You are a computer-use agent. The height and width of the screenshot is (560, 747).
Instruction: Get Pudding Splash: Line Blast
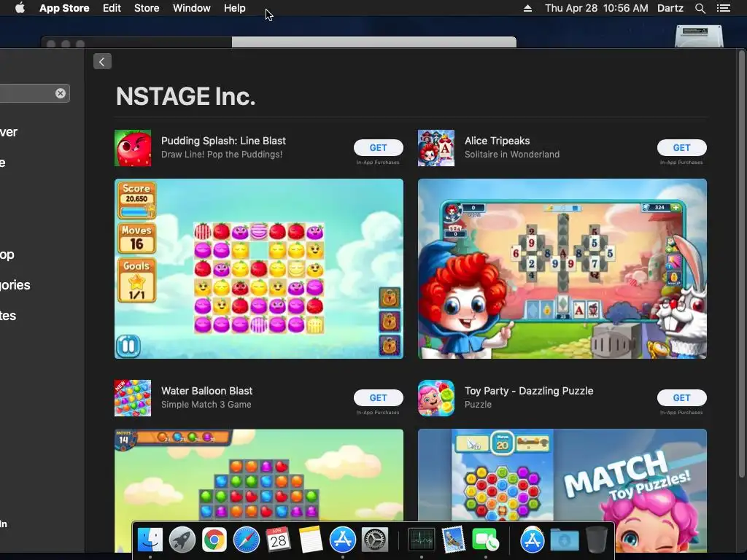pos(379,147)
